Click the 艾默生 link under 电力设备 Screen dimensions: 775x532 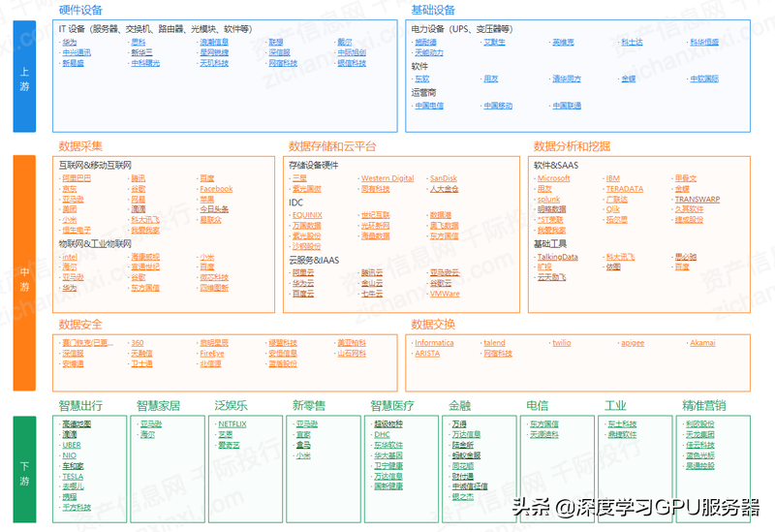pos(494,42)
